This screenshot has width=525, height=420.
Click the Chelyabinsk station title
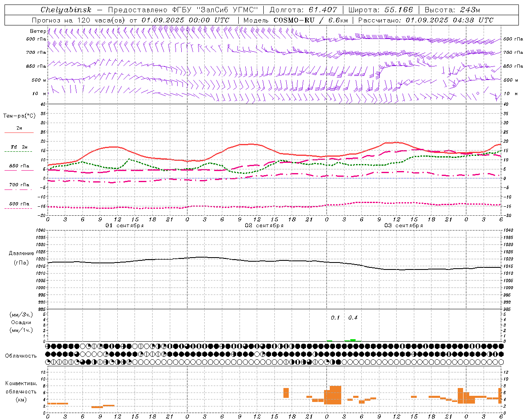66,10
